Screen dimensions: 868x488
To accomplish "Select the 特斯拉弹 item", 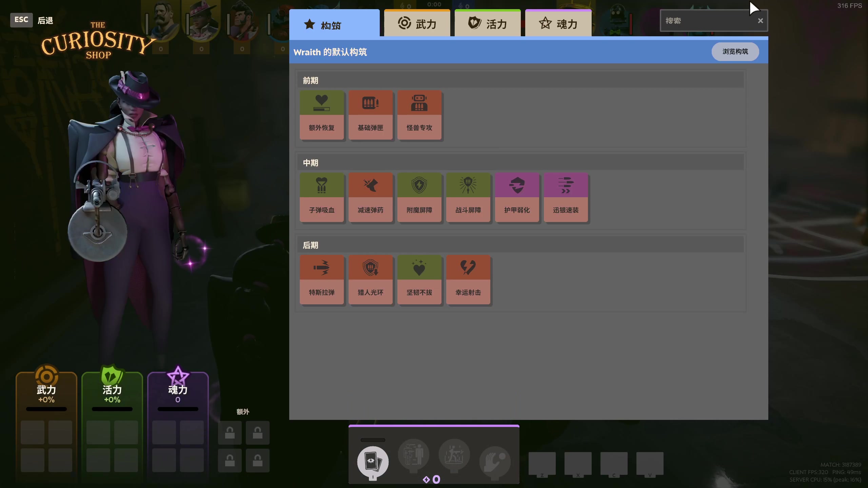I will (321, 280).
